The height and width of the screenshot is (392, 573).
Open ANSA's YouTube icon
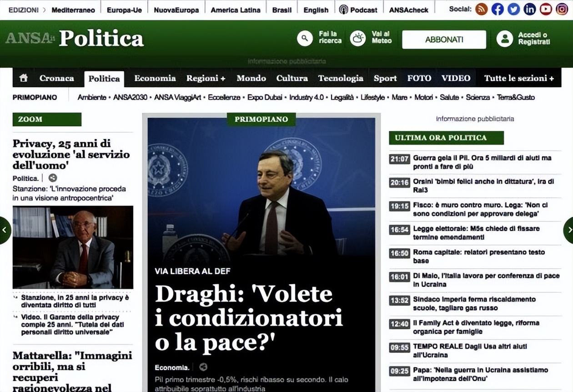[546, 9]
